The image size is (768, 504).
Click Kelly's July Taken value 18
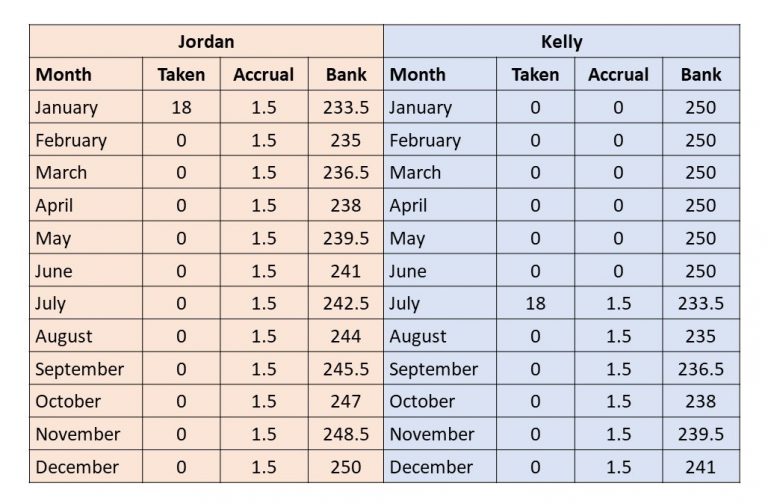(x=535, y=304)
